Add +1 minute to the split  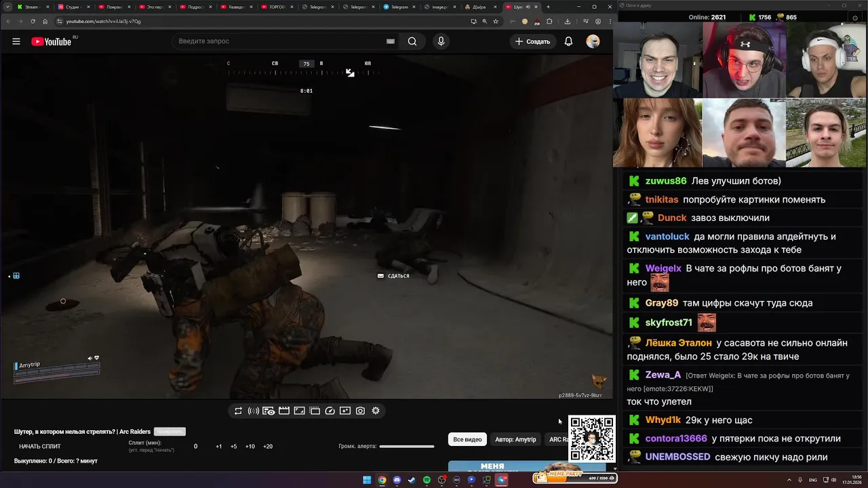click(219, 447)
